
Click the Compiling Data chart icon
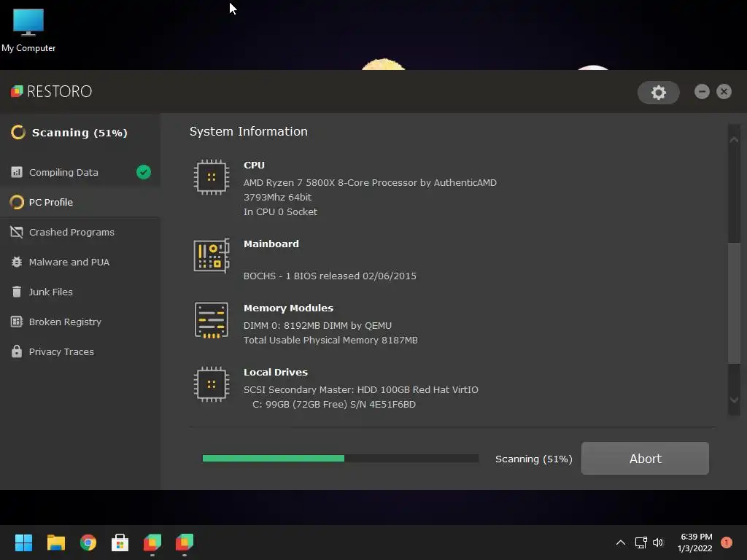tap(17, 172)
